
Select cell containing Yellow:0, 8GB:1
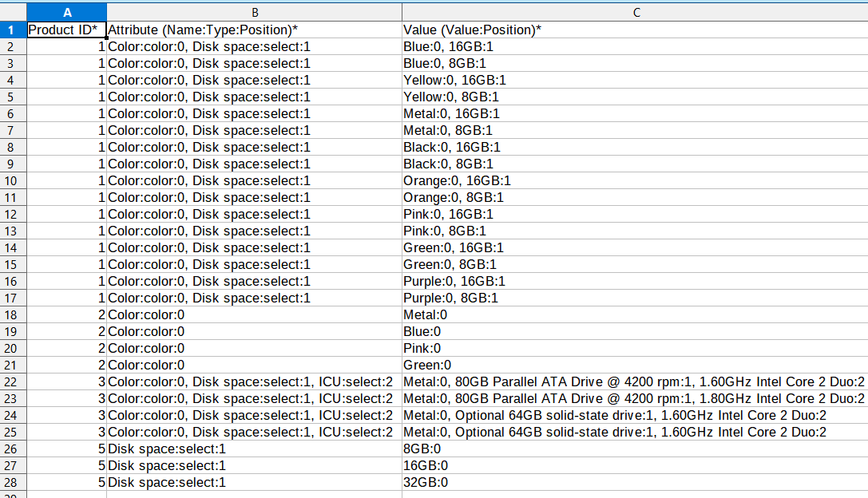tap(635, 97)
